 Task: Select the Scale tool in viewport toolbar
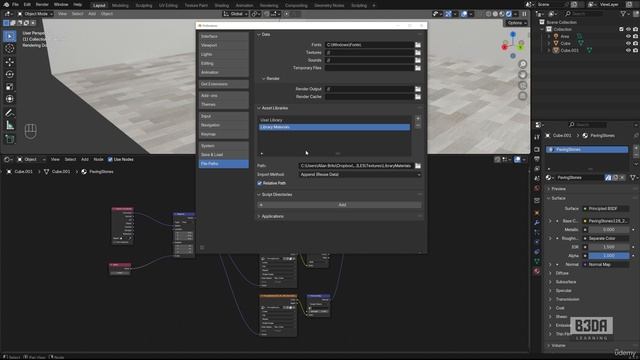(x=10, y=87)
